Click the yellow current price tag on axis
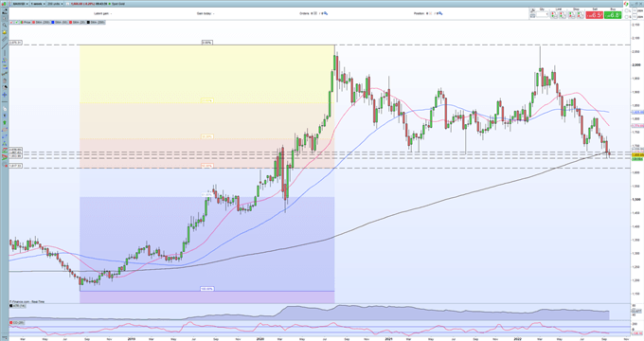The image size is (644, 341). click(x=637, y=154)
